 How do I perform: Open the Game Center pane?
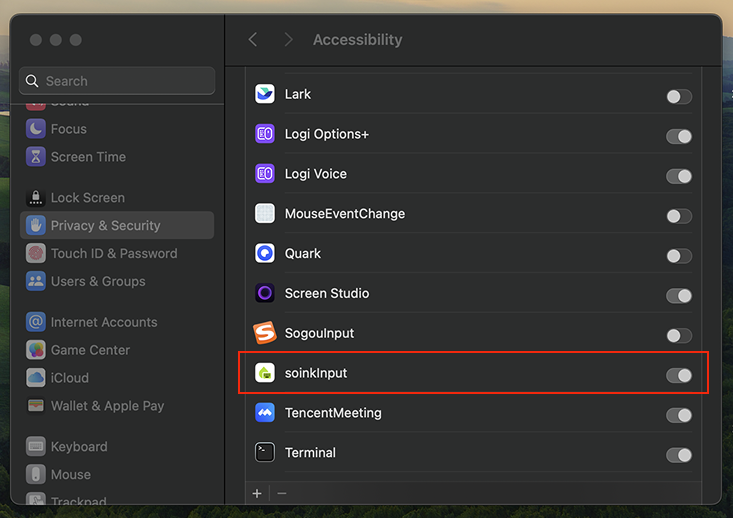tap(117, 350)
